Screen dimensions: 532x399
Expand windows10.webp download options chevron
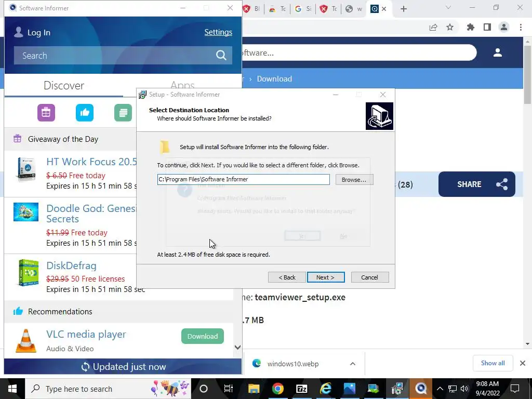coord(353,364)
